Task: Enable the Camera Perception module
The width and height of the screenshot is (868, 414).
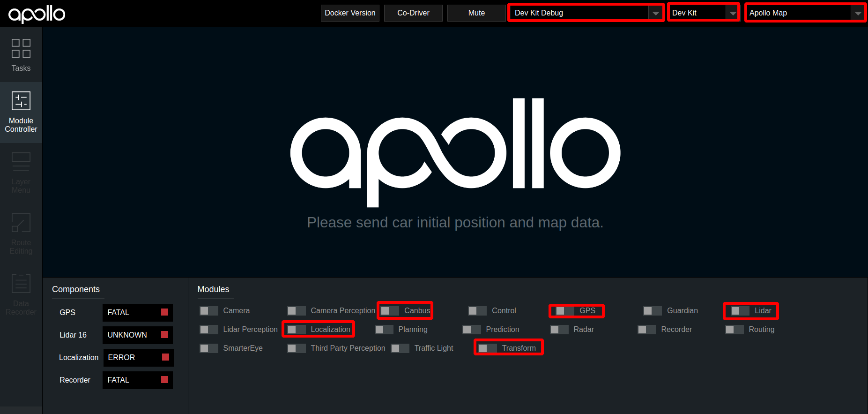Action: [x=297, y=311]
